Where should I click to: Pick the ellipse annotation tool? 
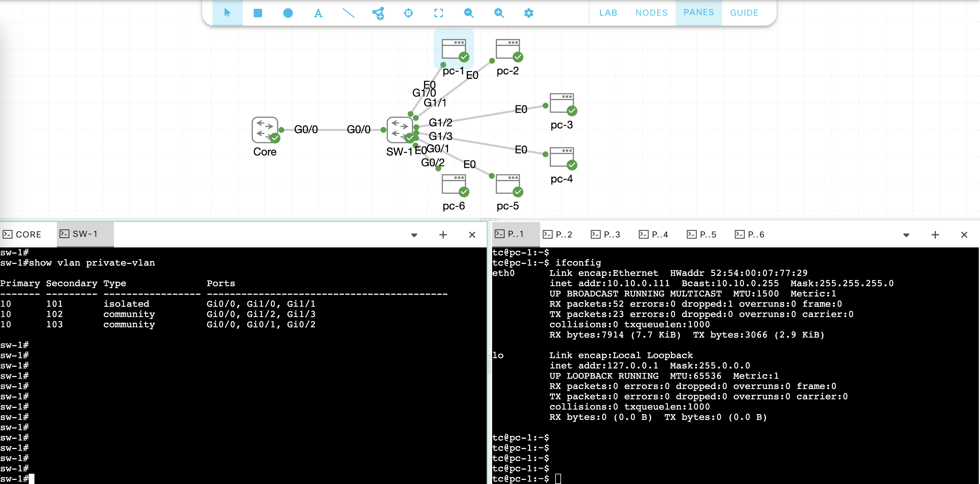pos(288,13)
